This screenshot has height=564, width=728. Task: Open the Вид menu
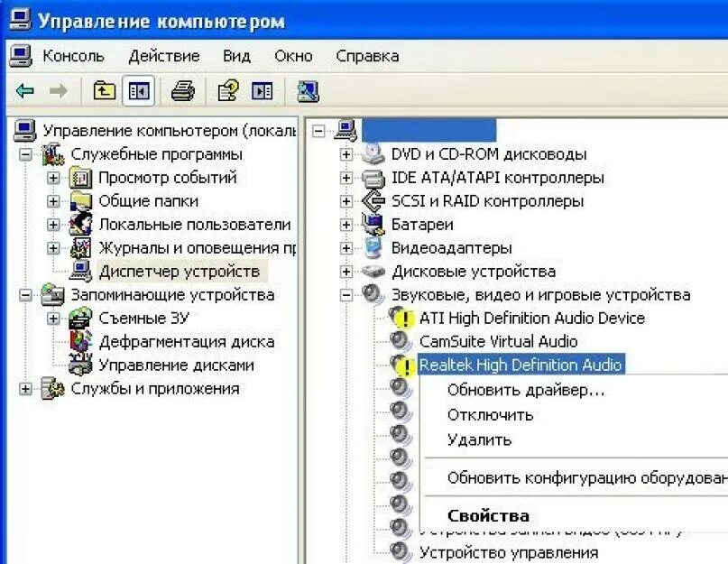point(236,56)
